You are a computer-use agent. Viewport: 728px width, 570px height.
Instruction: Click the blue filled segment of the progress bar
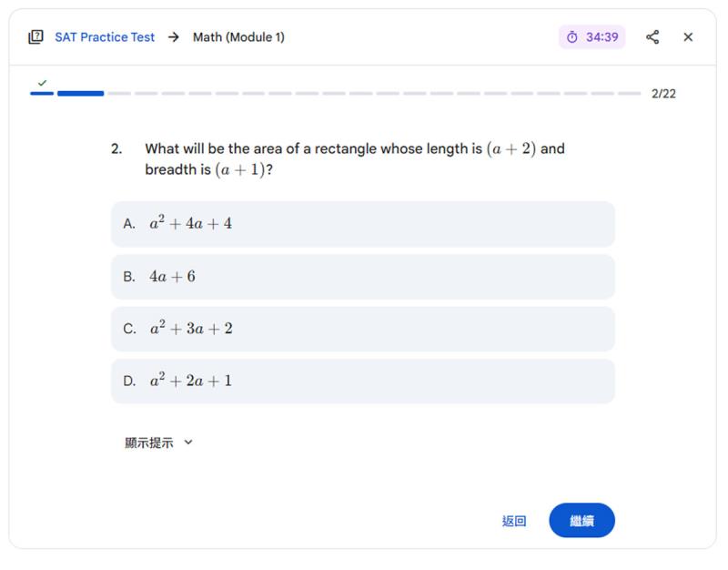[x=80, y=92]
